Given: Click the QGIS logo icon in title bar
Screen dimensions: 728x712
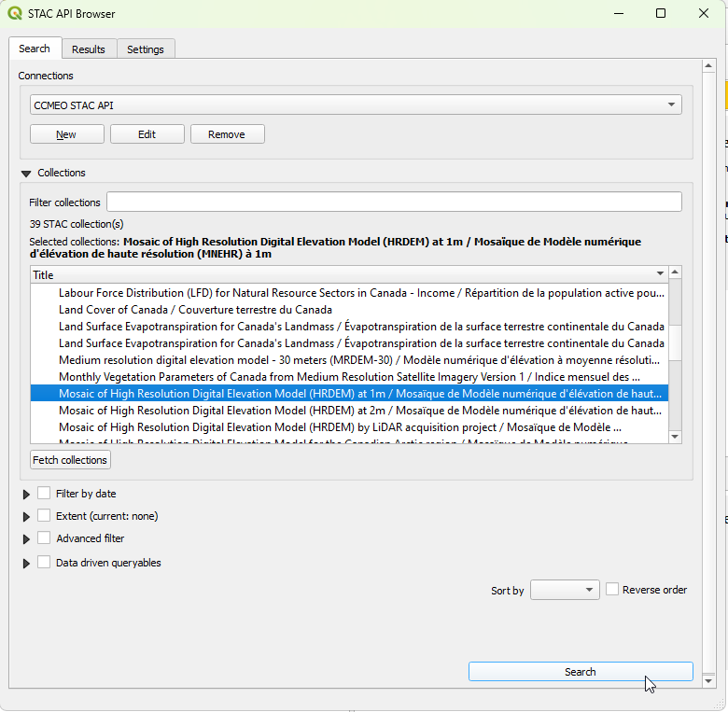Looking at the screenshot, I should pos(15,13).
